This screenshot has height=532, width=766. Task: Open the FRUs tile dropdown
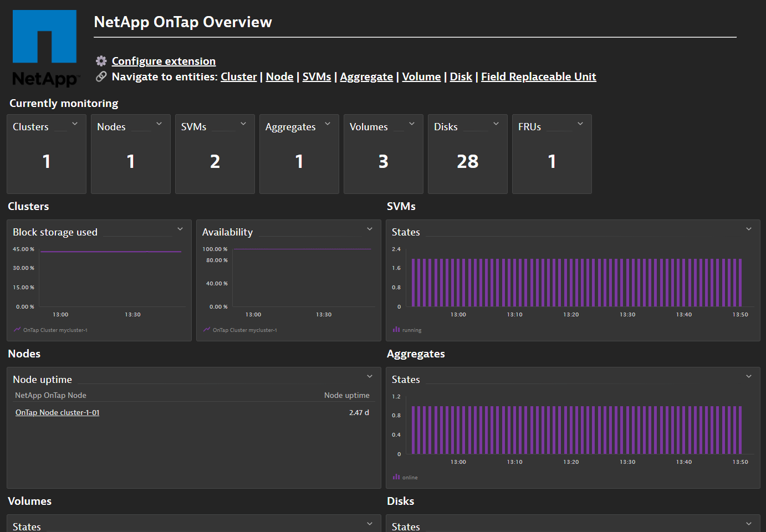click(x=580, y=124)
